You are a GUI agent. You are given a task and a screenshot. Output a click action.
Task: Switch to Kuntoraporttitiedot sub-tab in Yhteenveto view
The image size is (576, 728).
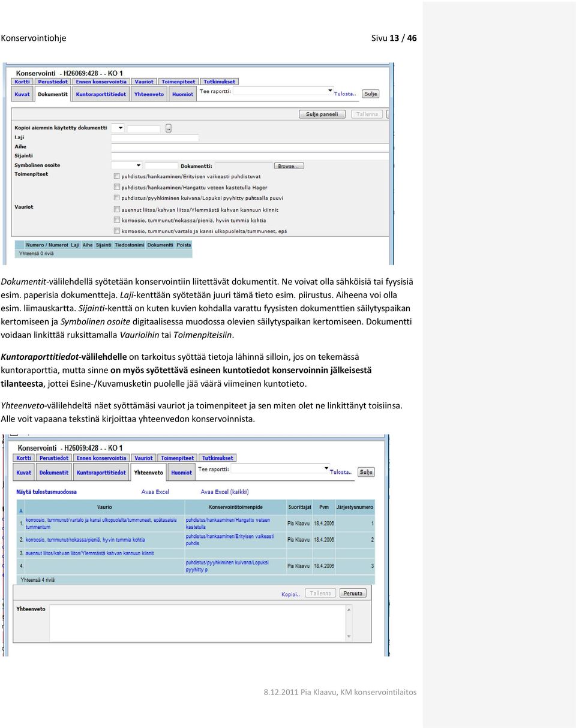101,473
